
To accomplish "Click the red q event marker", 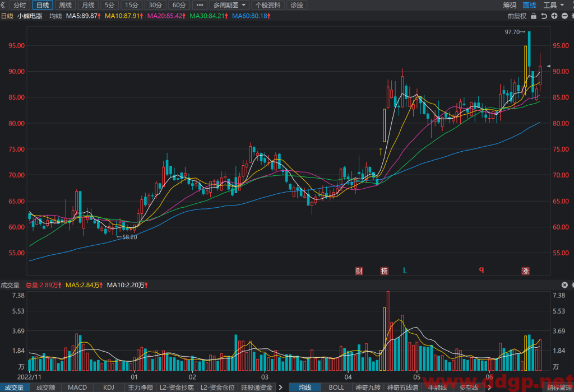I will coord(482,270).
